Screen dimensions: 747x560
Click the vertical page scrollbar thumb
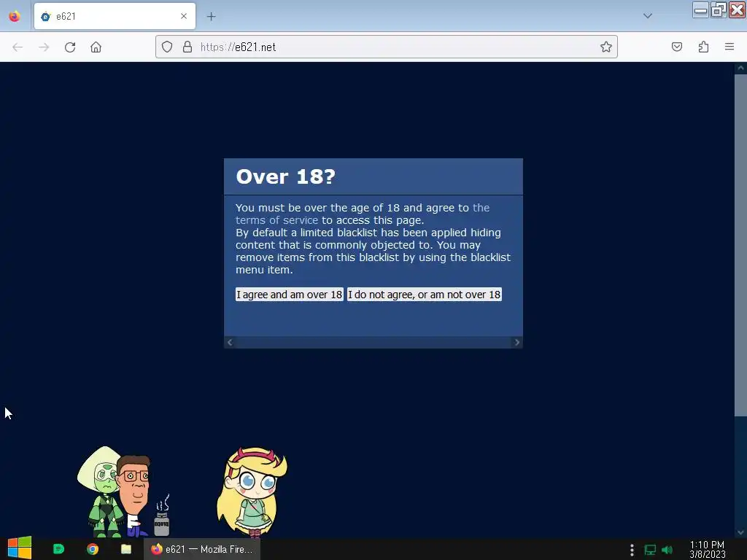tap(740, 245)
